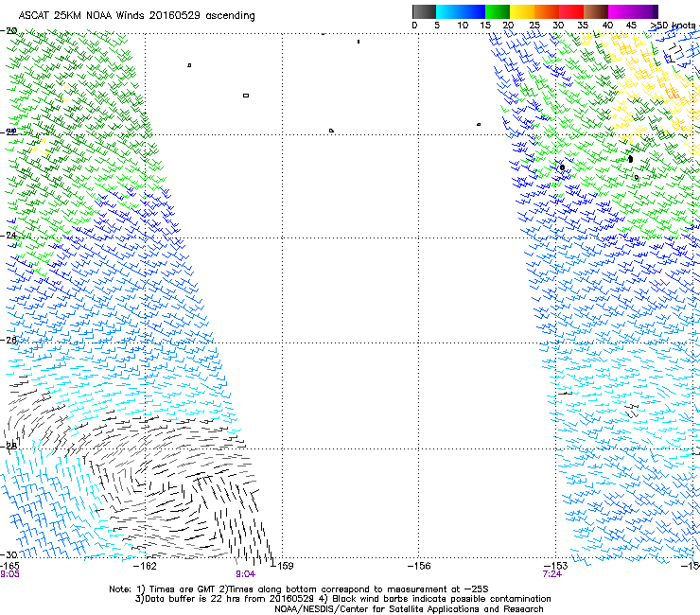Click the purple 9:04 swath time

click(x=246, y=574)
